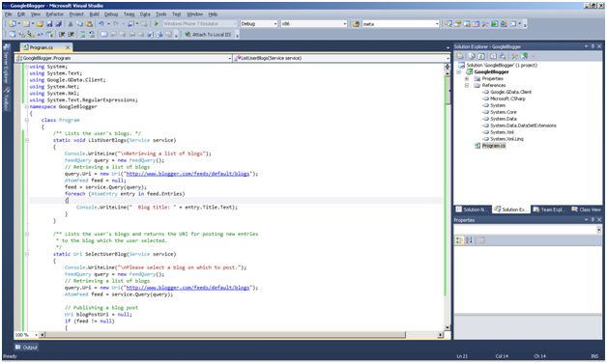Pin the Properties panel
607x364 pixels.
[593, 220]
